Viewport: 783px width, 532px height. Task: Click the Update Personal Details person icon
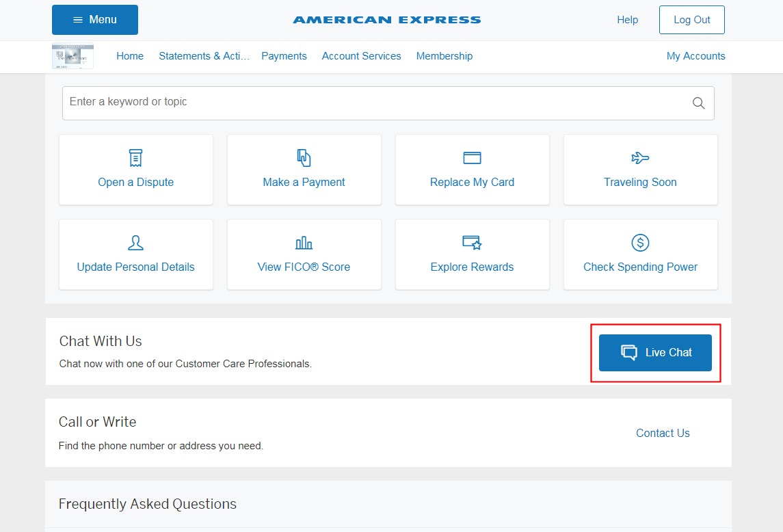point(136,243)
